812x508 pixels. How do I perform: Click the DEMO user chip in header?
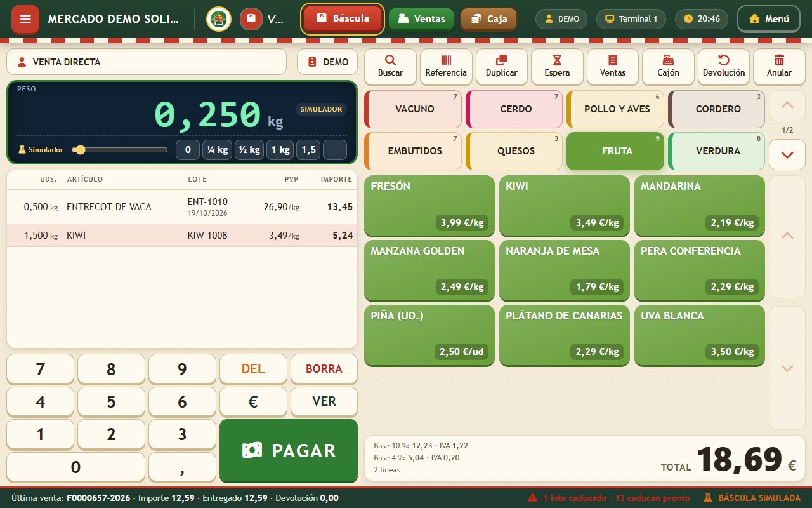pyautogui.click(x=561, y=19)
